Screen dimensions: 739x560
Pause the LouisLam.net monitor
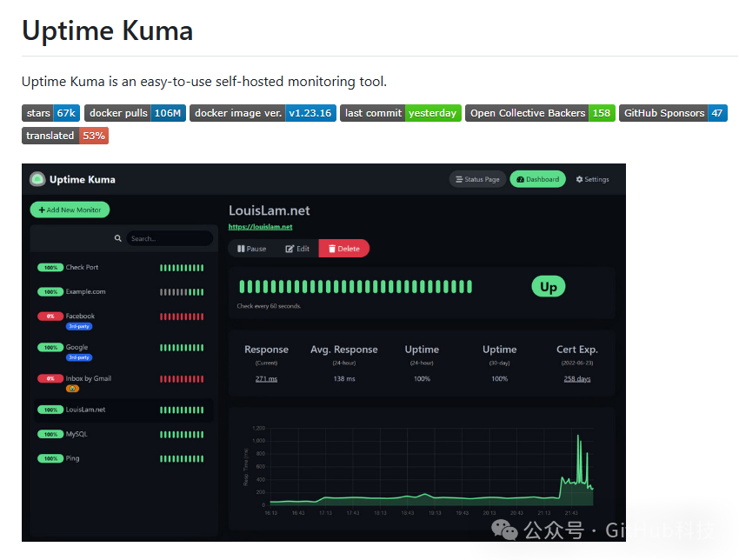tap(251, 249)
